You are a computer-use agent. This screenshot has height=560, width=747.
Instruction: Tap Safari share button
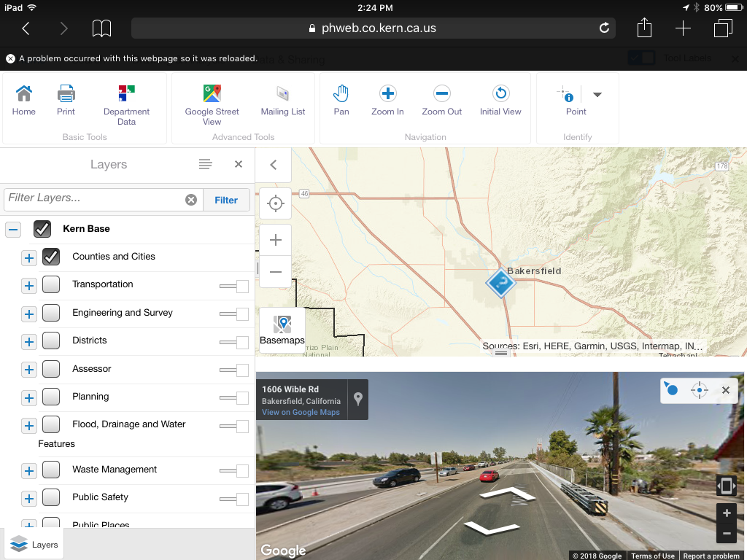pos(644,28)
